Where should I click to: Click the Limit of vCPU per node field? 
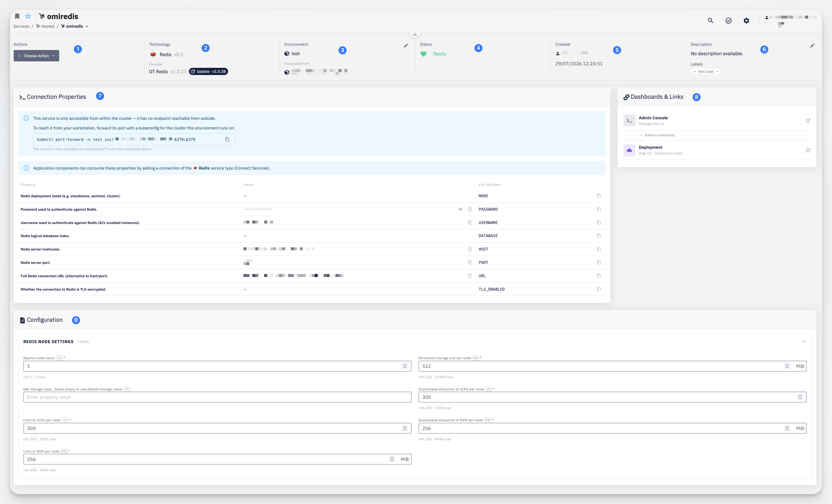pos(217,428)
